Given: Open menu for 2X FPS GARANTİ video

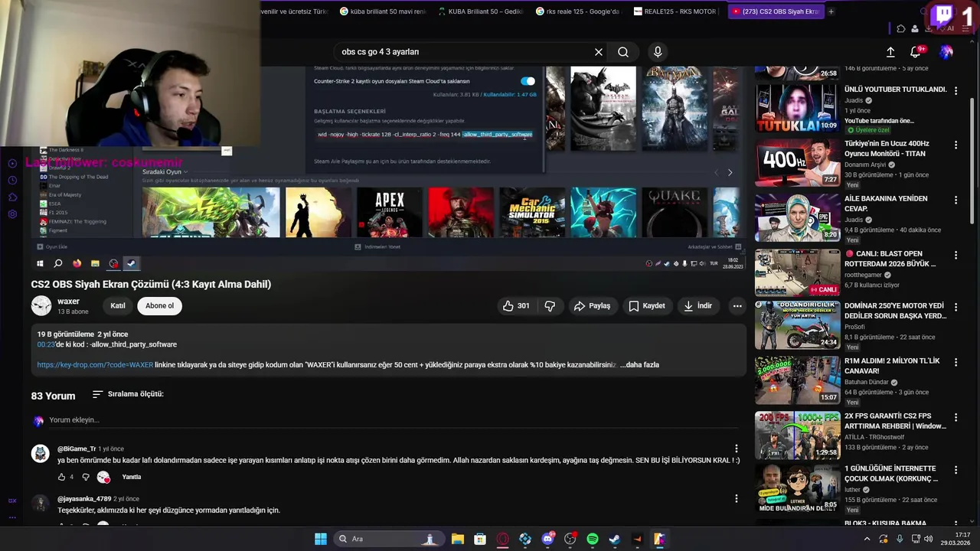Looking at the screenshot, I should (955, 417).
